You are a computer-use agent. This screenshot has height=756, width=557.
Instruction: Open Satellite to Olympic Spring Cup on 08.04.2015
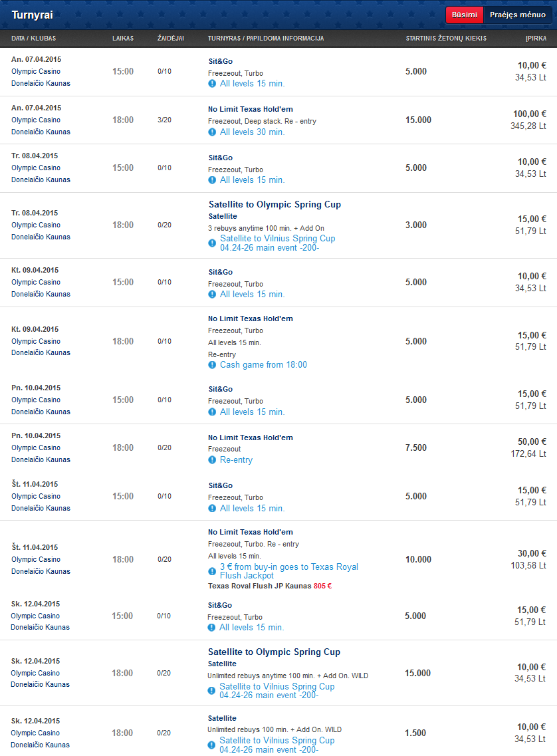(x=275, y=204)
